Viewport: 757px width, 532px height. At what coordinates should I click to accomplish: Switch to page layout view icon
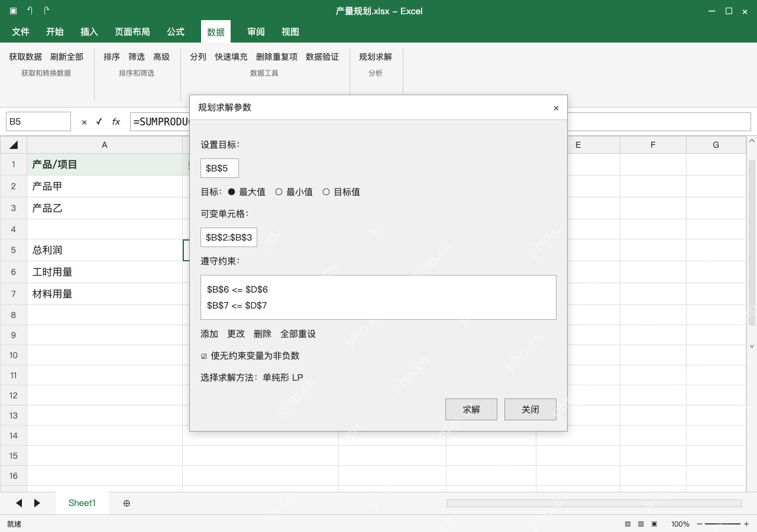coord(641,524)
